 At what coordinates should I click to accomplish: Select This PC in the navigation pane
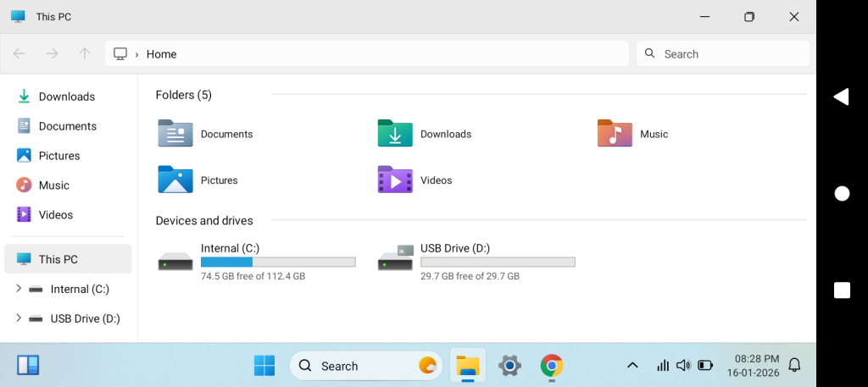[x=58, y=259]
